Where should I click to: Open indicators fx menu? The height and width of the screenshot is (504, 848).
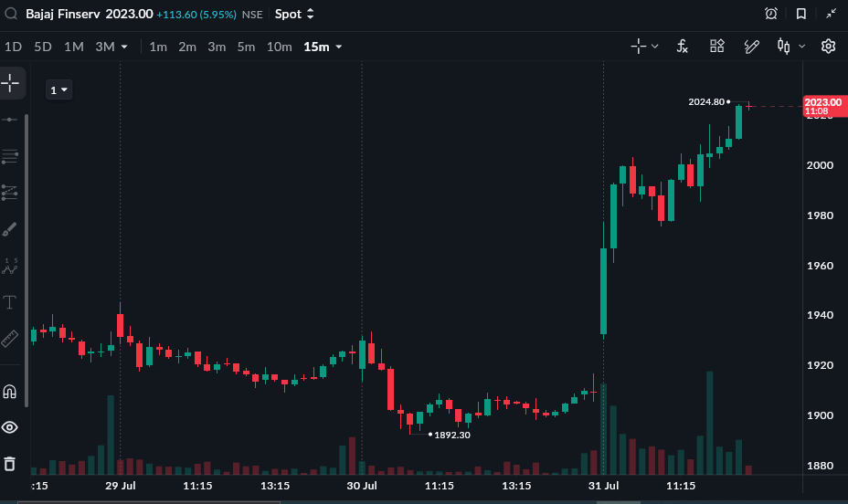683,47
